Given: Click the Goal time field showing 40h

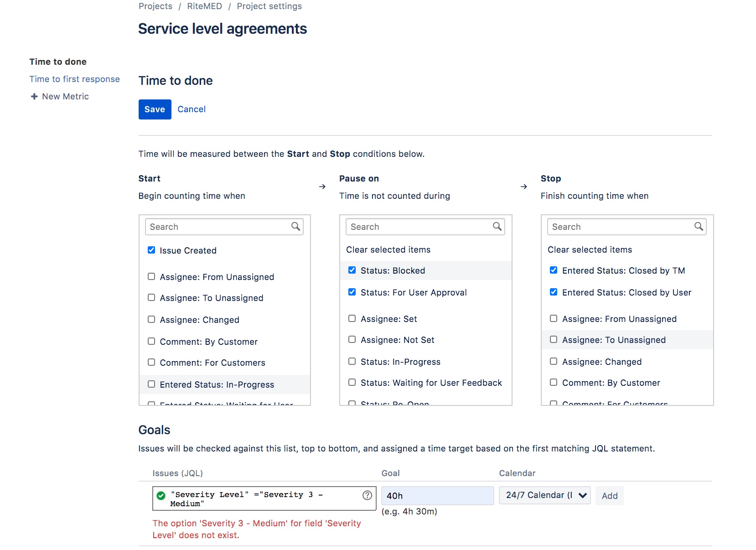Looking at the screenshot, I should click(x=438, y=496).
